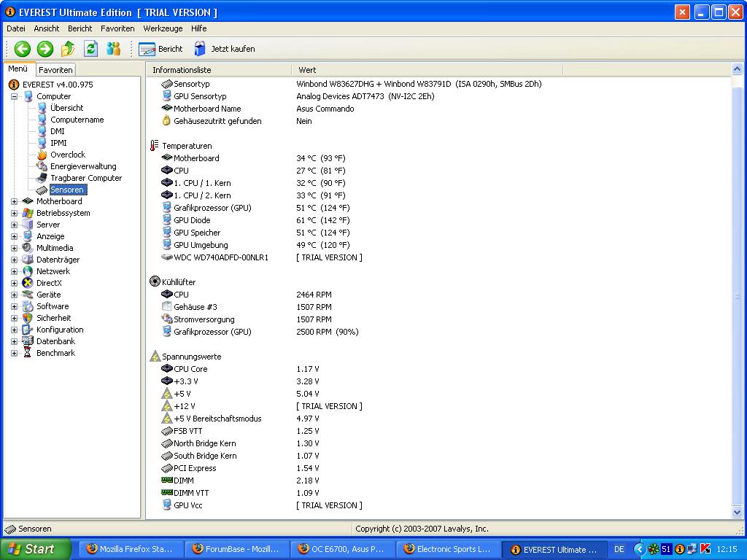Click the vertical scrollbar thumb
Screen dimensions: 747x560
pos(737,295)
